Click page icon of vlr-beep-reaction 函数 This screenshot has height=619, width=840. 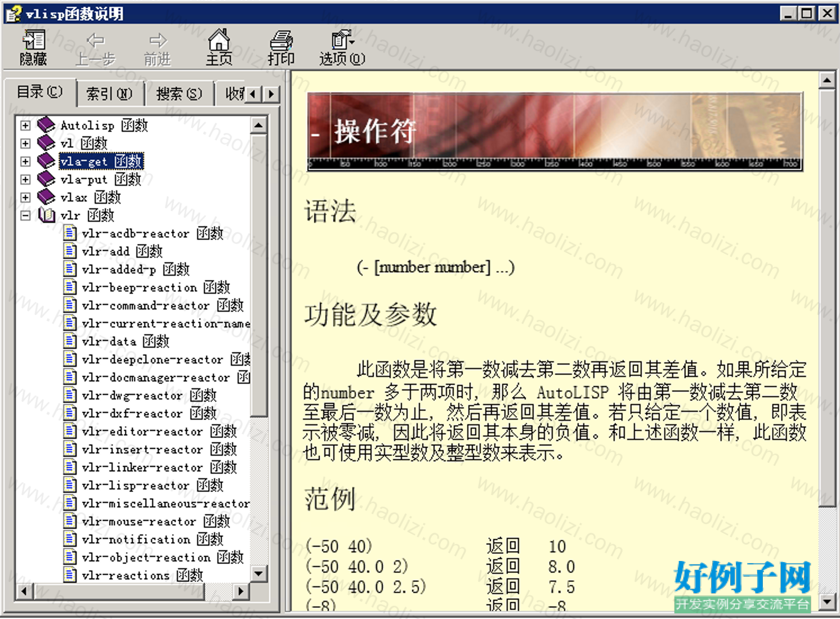point(70,287)
